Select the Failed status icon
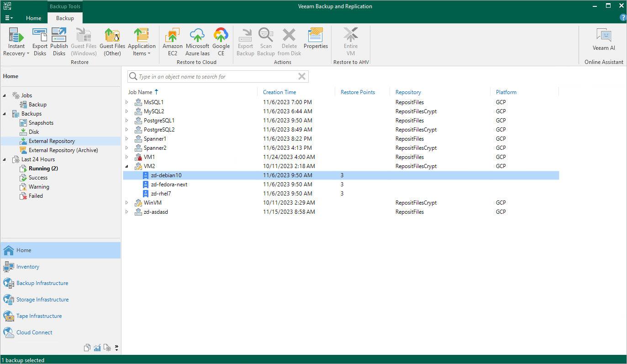Image resolution: width=627 pixels, height=364 pixels. click(24, 196)
